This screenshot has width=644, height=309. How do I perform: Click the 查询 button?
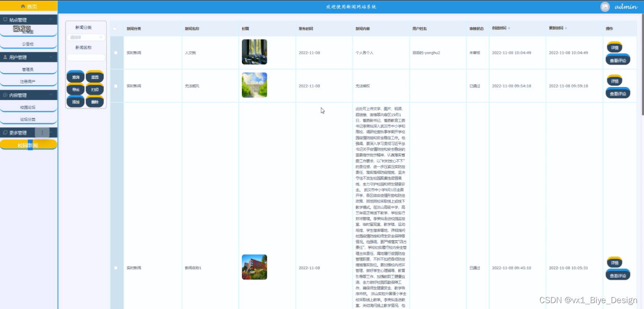[76, 77]
